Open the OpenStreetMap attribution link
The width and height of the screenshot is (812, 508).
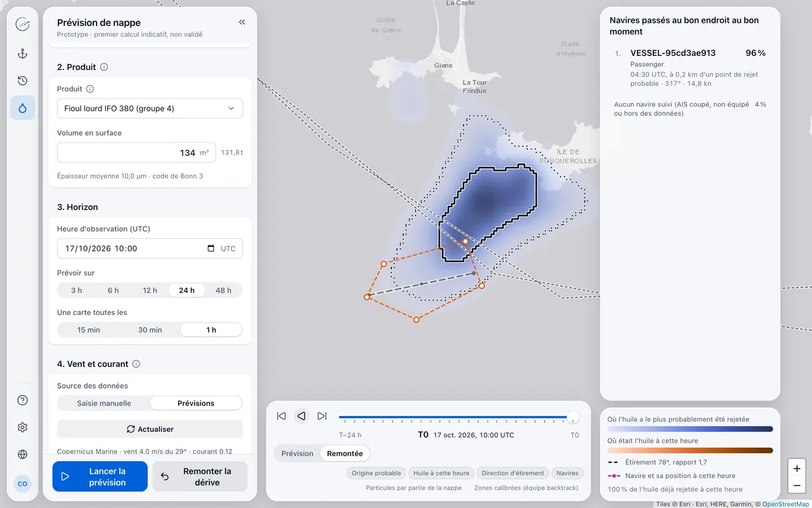(785, 504)
